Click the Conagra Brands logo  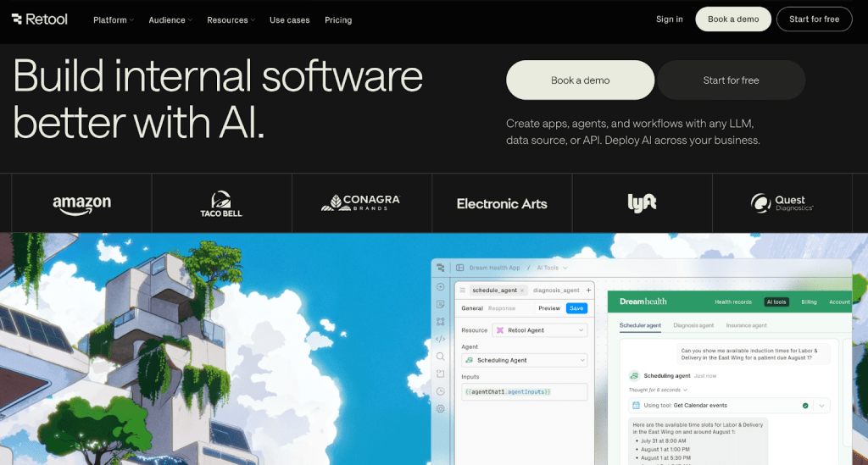click(360, 203)
